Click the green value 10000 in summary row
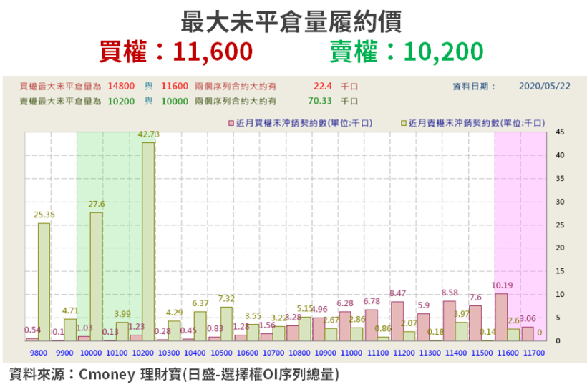The width and height of the screenshot is (587, 392). (x=175, y=102)
